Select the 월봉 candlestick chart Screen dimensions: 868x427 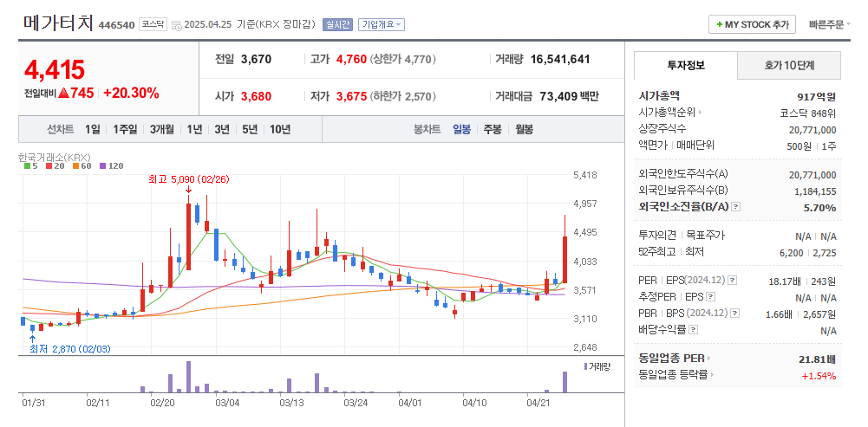(525, 129)
